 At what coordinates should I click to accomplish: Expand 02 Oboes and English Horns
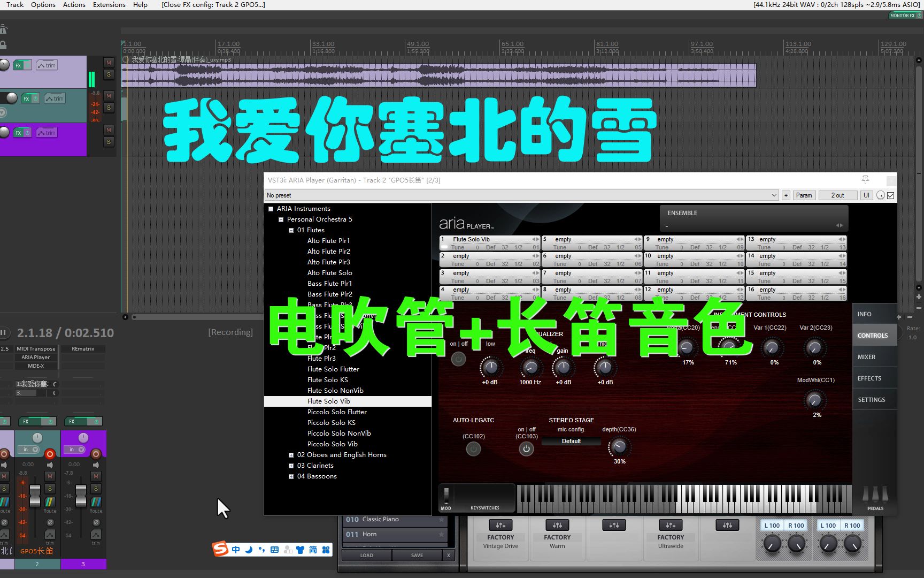(x=291, y=455)
